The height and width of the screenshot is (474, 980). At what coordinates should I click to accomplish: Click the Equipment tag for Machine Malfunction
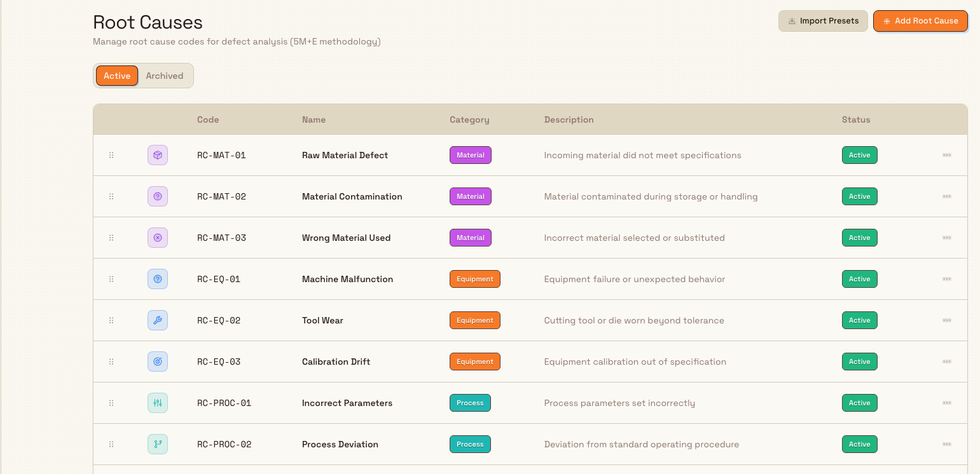[475, 279]
